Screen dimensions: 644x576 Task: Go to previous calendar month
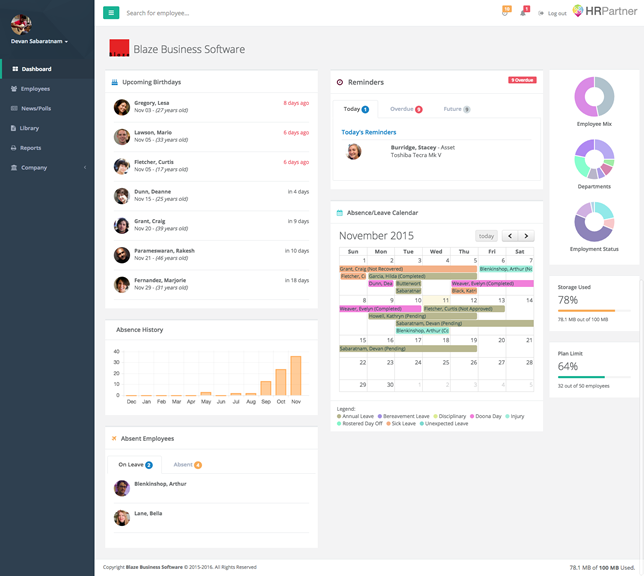510,236
